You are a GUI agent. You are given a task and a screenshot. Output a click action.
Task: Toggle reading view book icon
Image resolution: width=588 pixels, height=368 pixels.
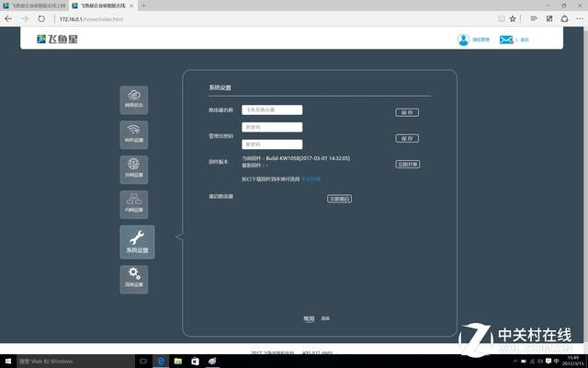pyautogui.click(x=501, y=18)
